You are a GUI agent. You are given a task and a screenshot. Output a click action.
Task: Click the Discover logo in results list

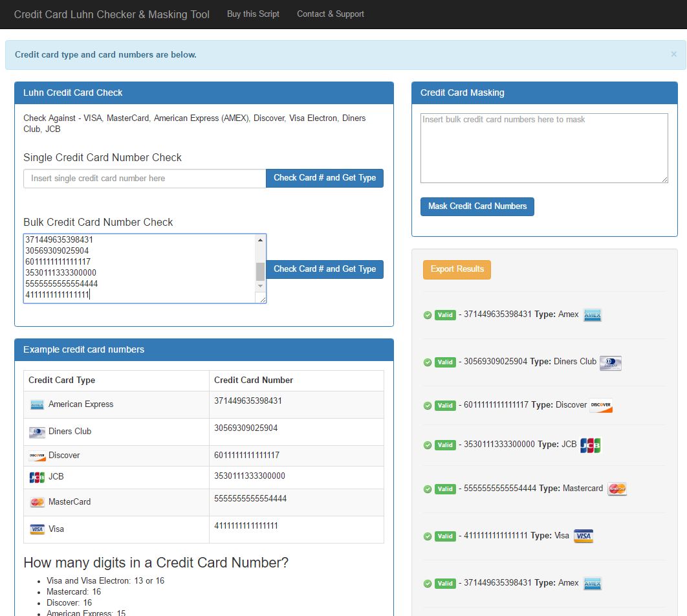coord(600,406)
